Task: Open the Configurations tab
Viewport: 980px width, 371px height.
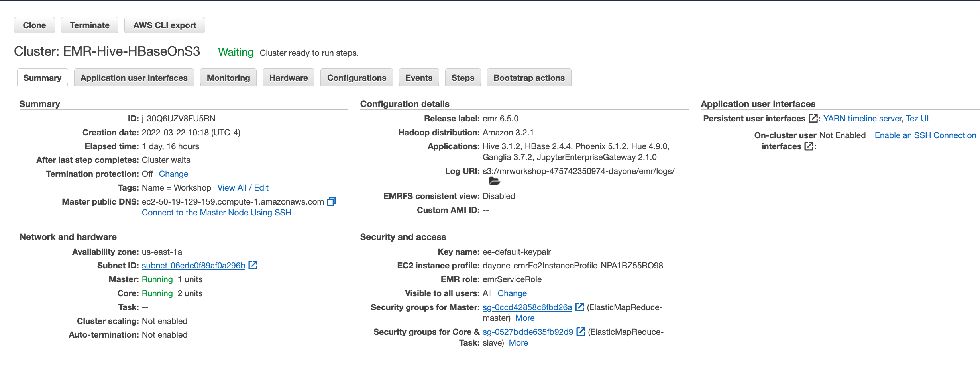Action: (357, 78)
